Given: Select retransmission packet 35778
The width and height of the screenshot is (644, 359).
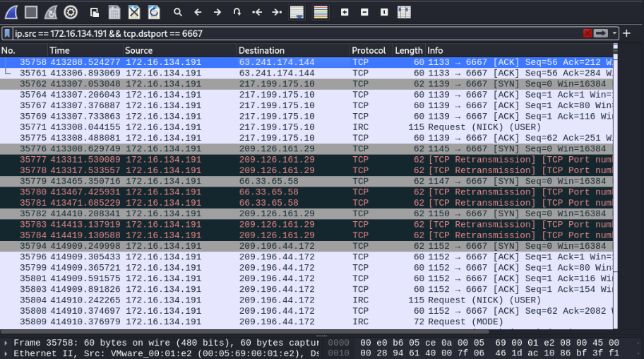Looking at the screenshot, I should [306, 170].
